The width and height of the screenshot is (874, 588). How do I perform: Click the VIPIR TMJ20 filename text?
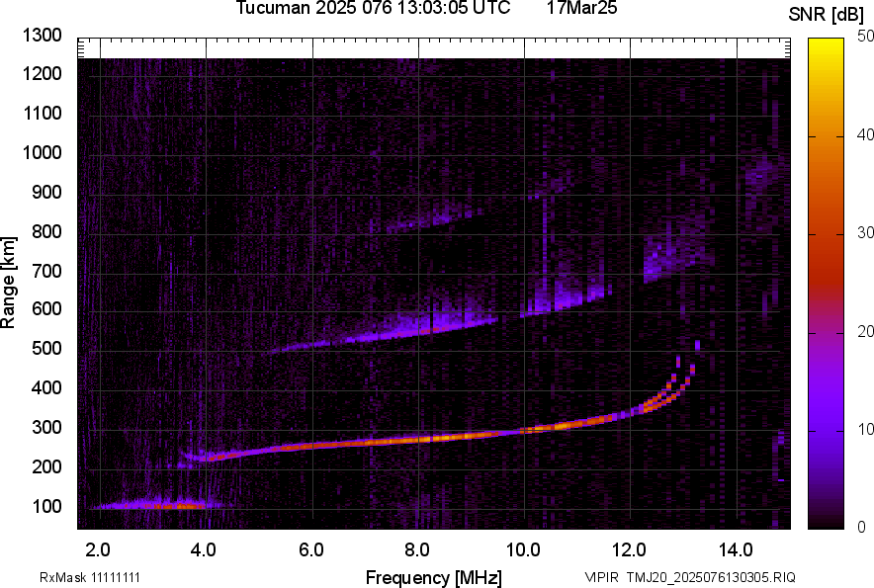click(689, 577)
